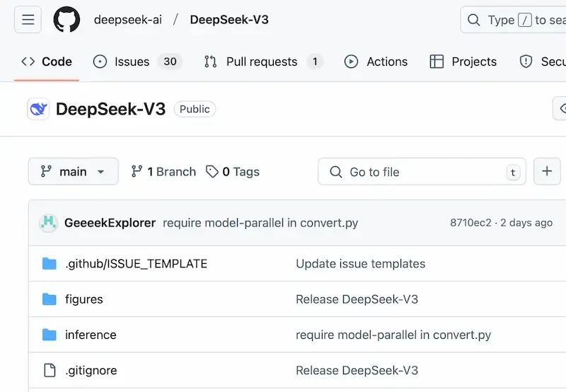Open the inference row commit message

click(393, 335)
